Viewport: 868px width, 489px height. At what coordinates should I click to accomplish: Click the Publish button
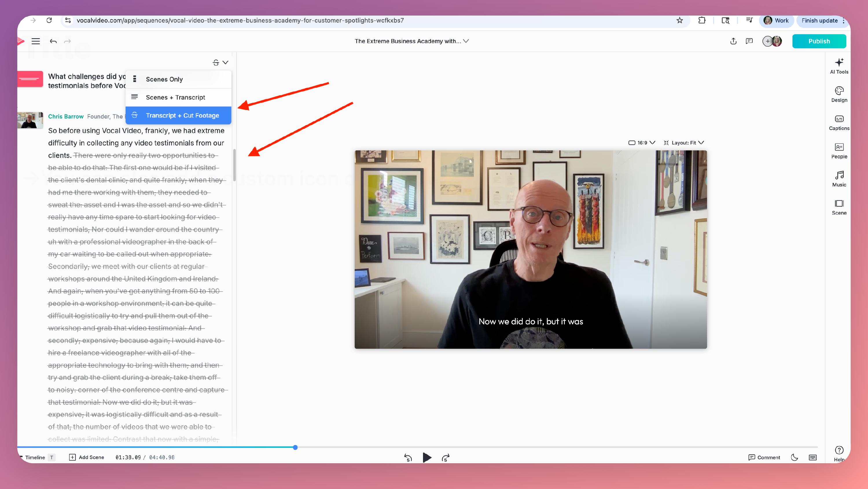point(819,41)
